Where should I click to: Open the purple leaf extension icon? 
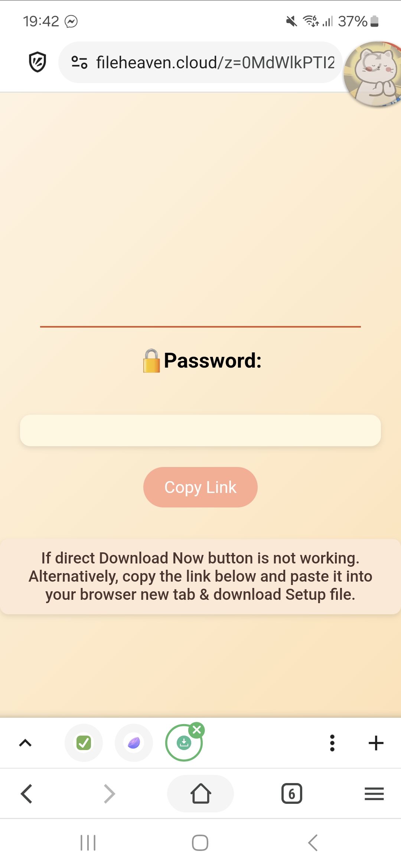pyautogui.click(x=134, y=743)
